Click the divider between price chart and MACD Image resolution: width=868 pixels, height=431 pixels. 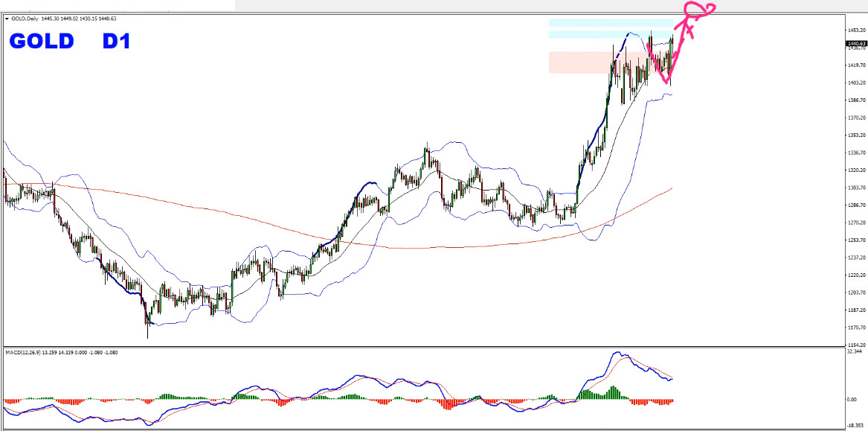[424, 347]
